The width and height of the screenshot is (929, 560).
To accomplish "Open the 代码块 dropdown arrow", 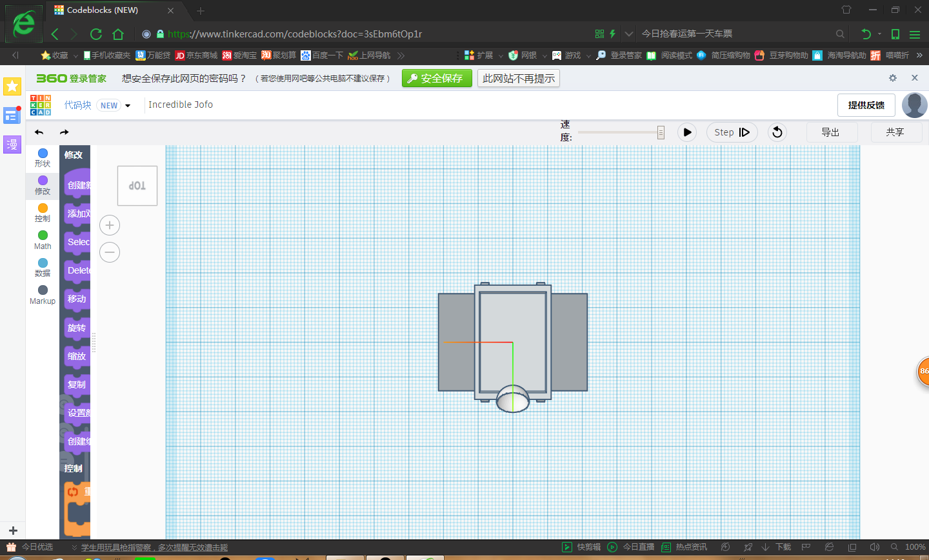I will pos(128,106).
